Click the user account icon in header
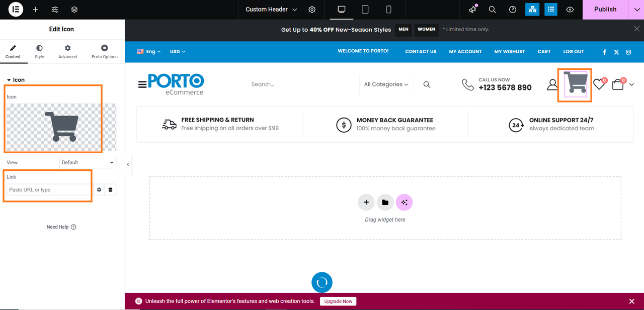 tap(552, 84)
